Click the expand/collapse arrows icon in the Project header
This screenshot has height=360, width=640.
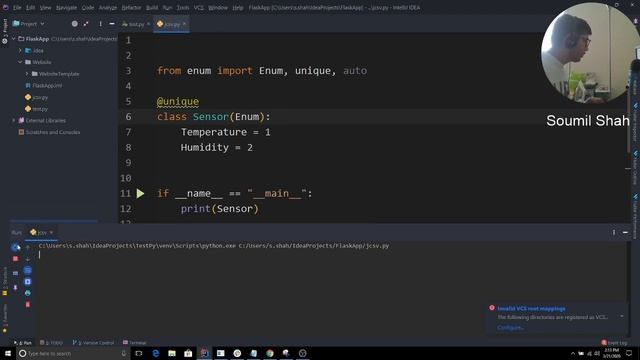click(86, 24)
